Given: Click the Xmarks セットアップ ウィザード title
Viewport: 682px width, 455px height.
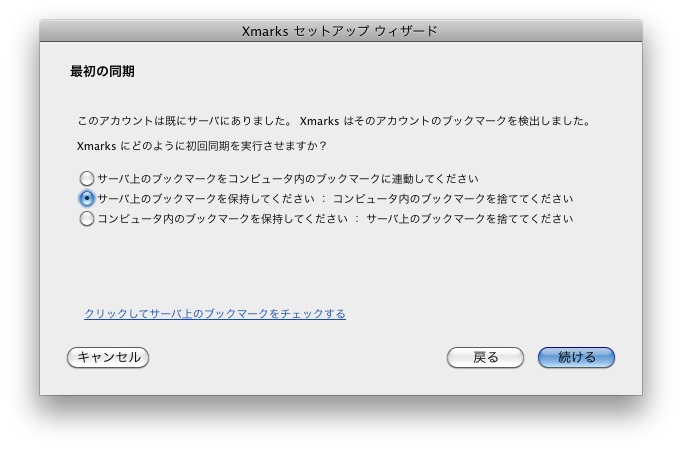Looking at the screenshot, I should [340, 31].
